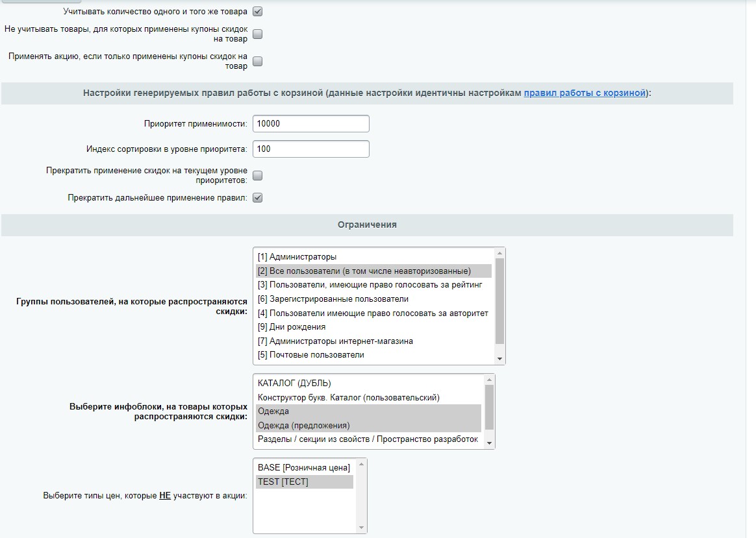756x538 pixels.
Task: Select '[6] Зарегистрированные пользователи' group
Action: (333, 299)
